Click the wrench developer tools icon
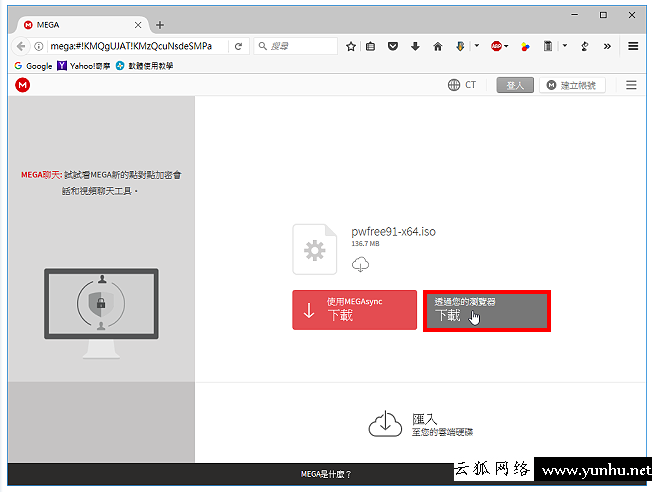Viewport: 655px width, 492px height. (x=585, y=46)
